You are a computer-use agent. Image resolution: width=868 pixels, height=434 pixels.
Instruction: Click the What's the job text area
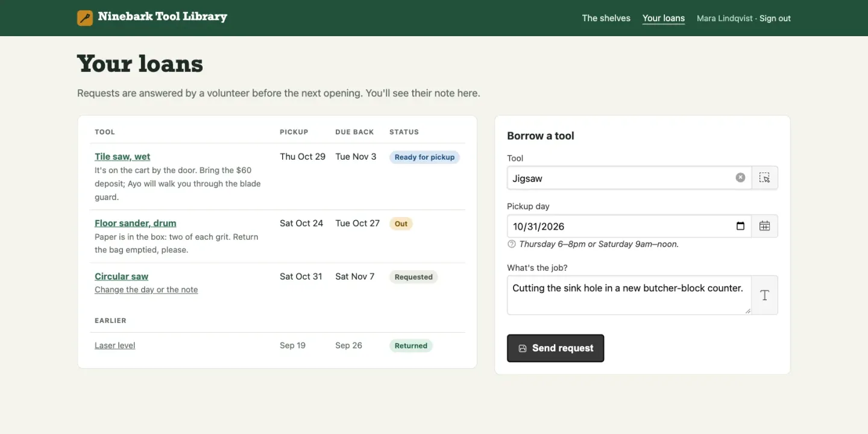[629, 295]
